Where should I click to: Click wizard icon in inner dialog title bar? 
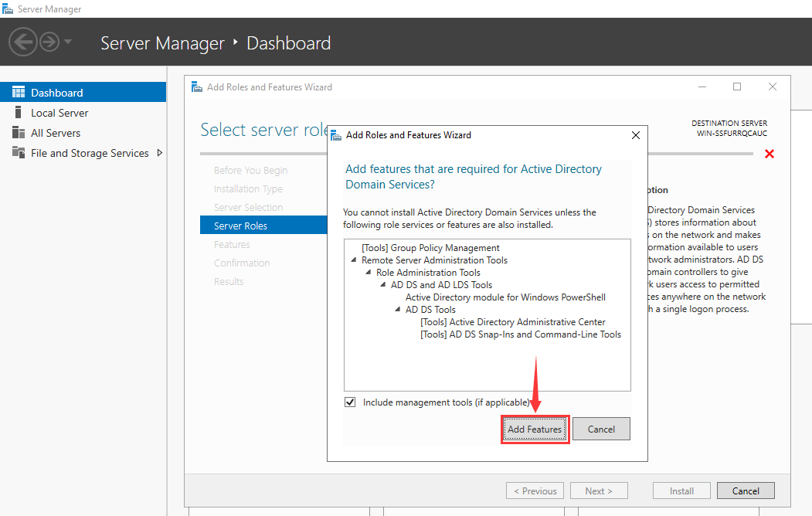pos(336,135)
